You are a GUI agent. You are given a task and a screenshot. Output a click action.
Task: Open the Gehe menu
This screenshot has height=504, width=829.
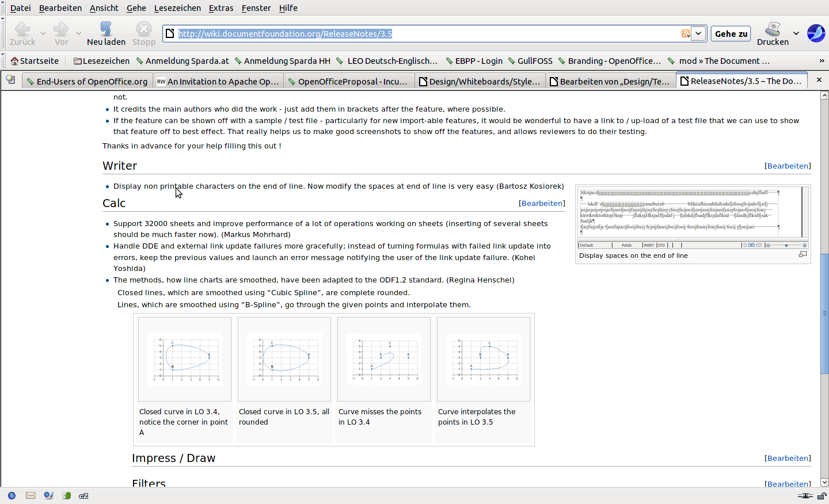click(x=136, y=8)
